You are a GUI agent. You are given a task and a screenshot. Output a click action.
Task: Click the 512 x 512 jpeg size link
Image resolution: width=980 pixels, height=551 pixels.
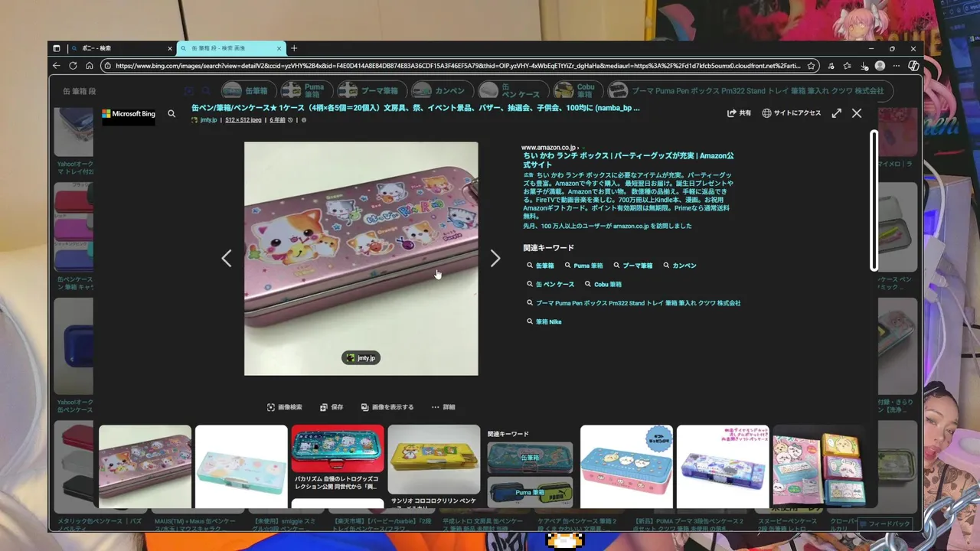pos(243,120)
